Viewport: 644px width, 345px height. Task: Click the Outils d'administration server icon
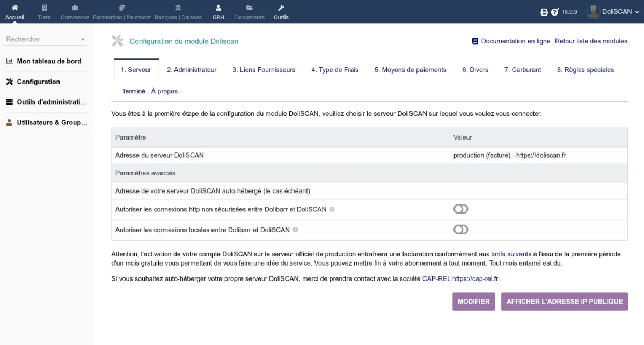[x=9, y=102]
